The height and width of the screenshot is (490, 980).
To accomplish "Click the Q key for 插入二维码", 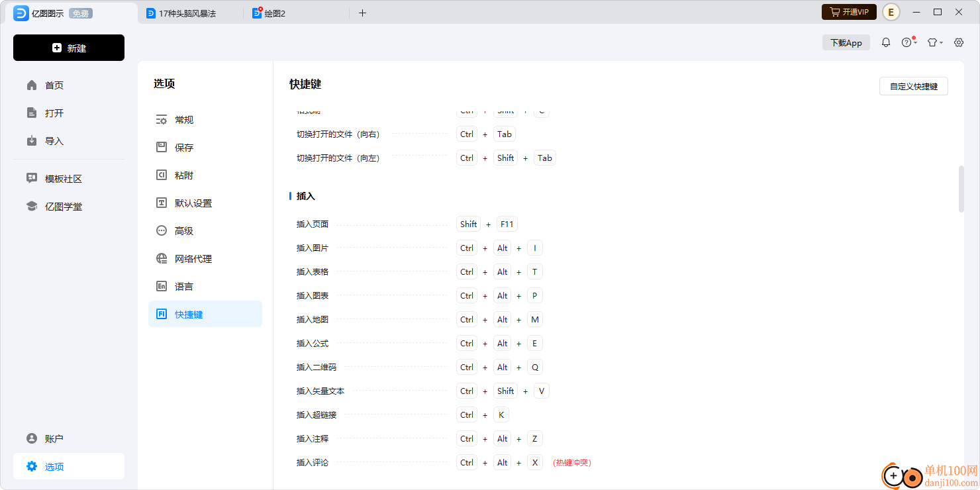I will tap(535, 367).
